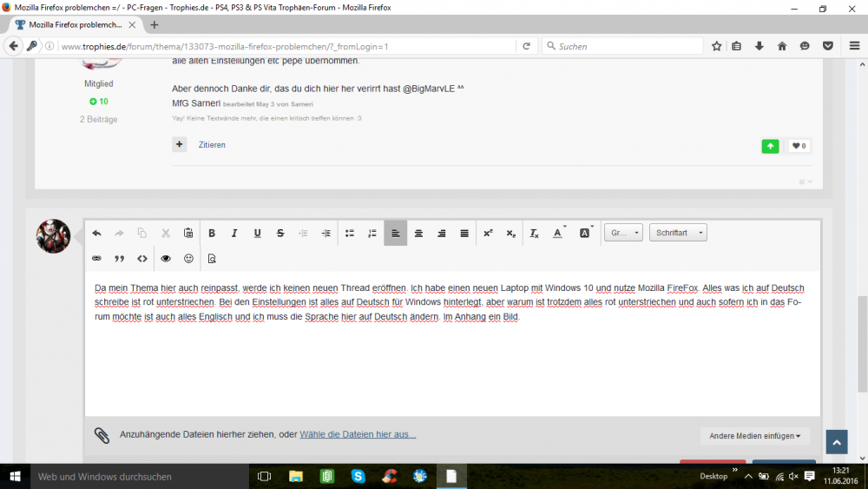Open the text color picker
Screen dimensions: 868x489
pos(559,233)
